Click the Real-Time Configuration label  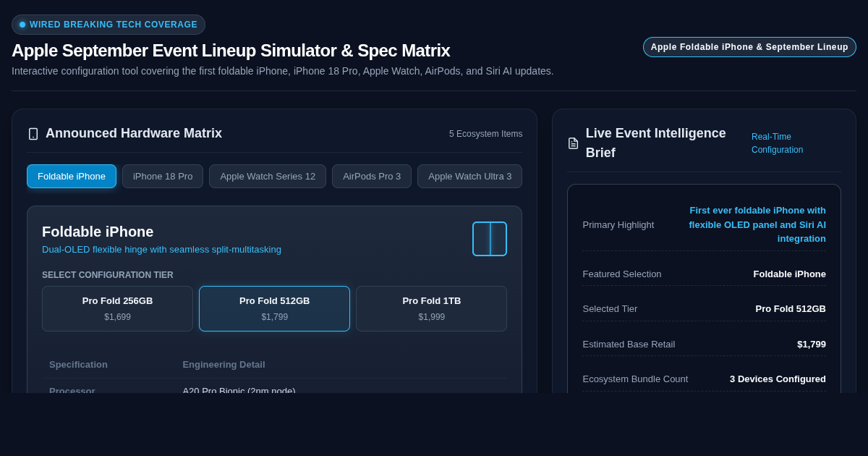(x=778, y=143)
